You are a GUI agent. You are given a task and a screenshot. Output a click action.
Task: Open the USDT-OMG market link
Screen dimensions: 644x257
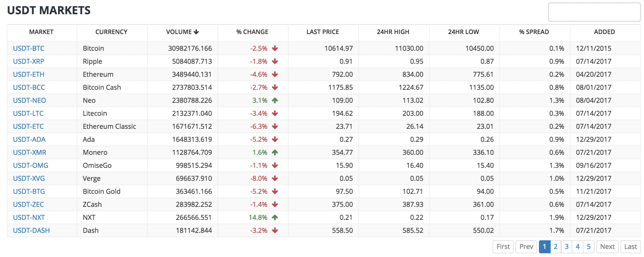pos(31,165)
